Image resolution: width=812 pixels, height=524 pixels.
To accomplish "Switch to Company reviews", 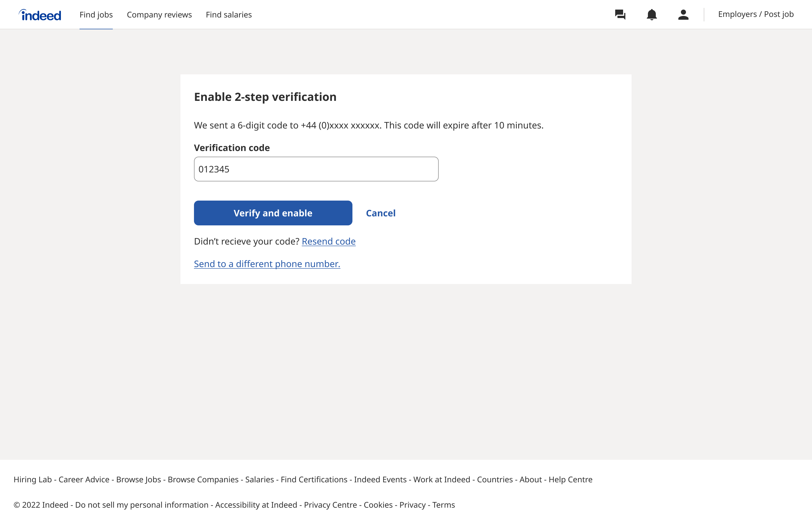I will [x=159, y=14].
